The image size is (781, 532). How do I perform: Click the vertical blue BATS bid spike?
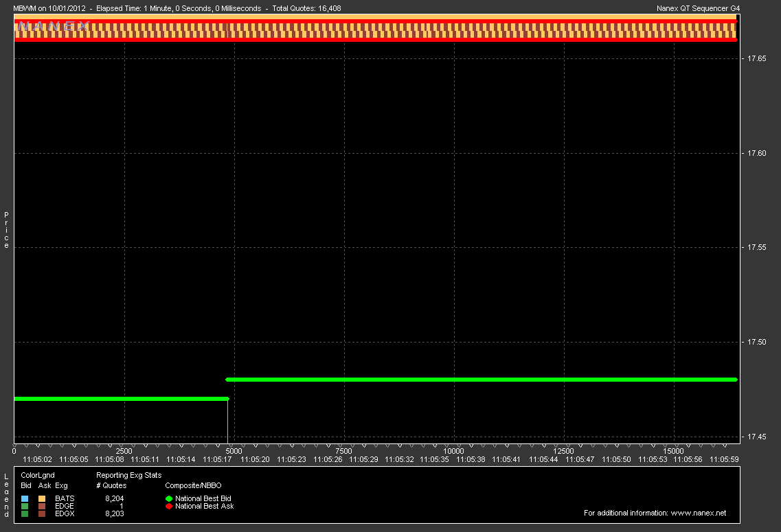click(x=227, y=421)
